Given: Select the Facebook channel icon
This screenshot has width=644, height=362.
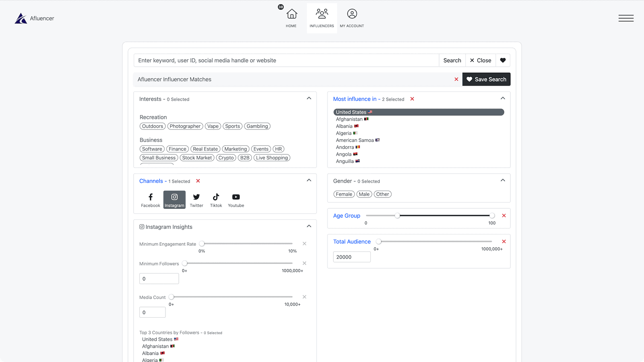Looking at the screenshot, I should (x=150, y=200).
